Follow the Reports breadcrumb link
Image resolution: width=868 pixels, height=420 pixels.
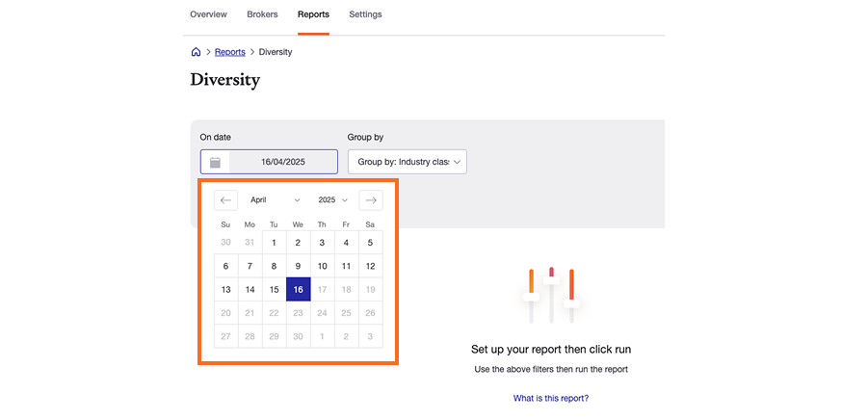(x=229, y=52)
